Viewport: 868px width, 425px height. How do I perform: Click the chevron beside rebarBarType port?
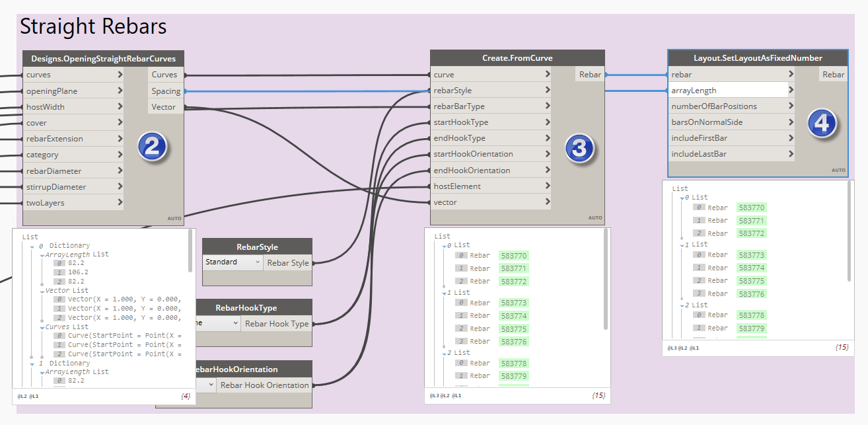pyautogui.click(x=548, y=106)
